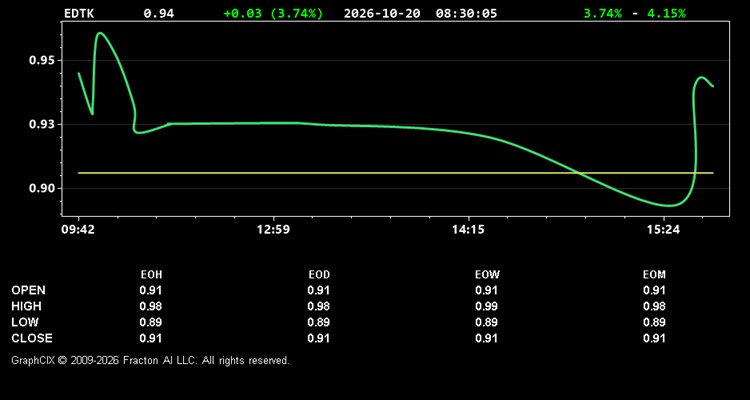Click the OPEN row label
The image size is (750, 400).
29,290
